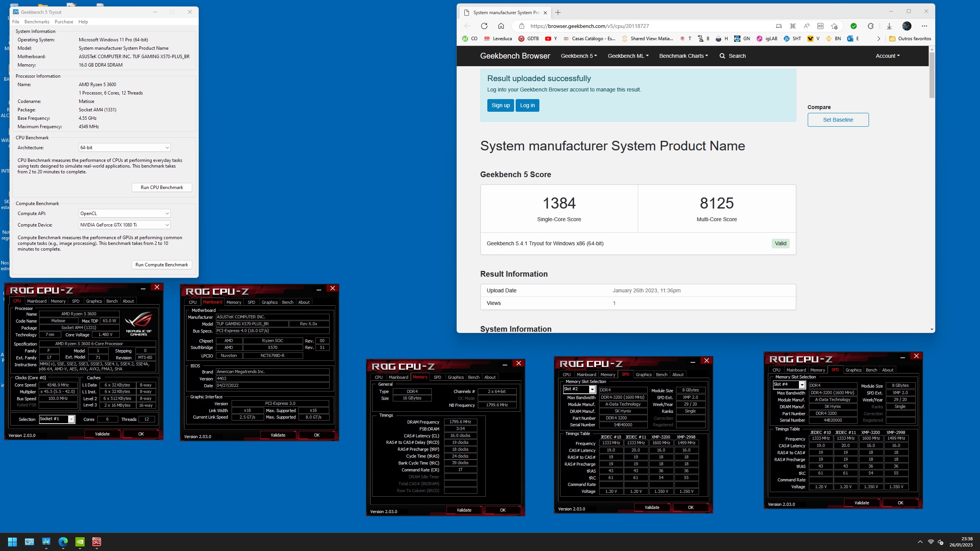Switch to Graphics tab in Memory CPU-Z window

pyautogui.click(x=456, y=377)
